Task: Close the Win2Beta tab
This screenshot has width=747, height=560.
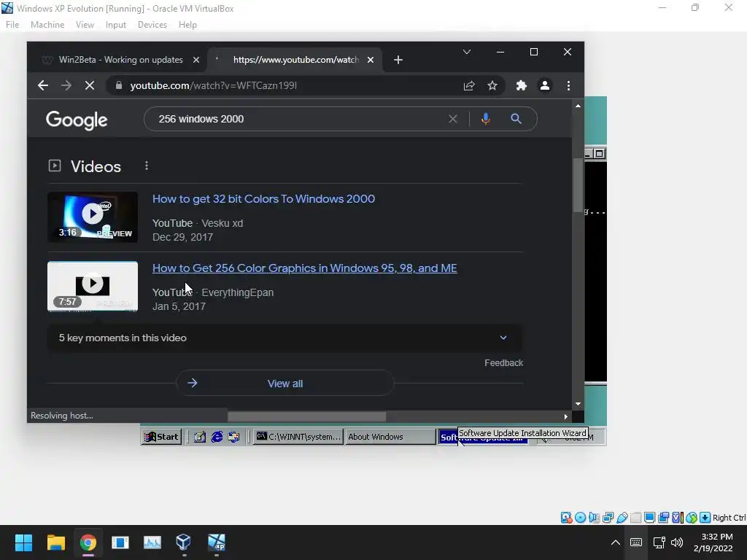Action: tap(196, 60)
